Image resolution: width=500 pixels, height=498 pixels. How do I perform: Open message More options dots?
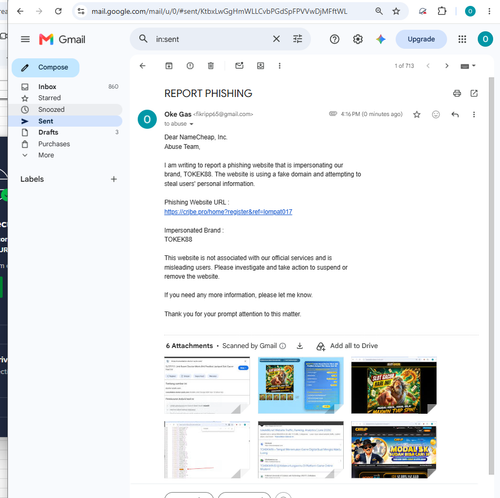coord(474,115)
